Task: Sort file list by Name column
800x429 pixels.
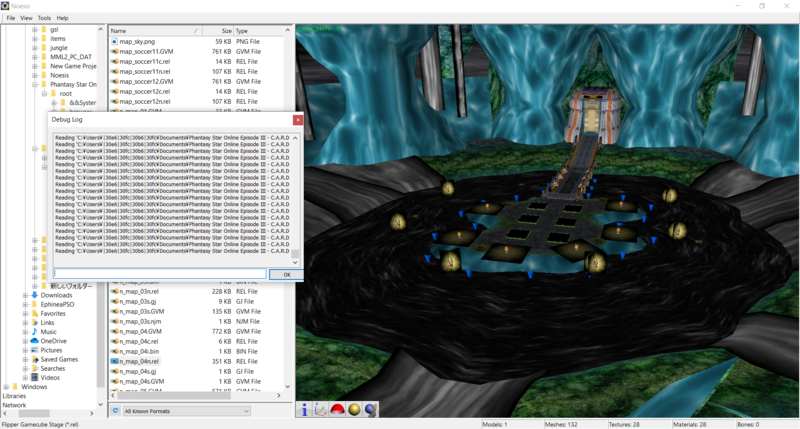Action: 155,31
